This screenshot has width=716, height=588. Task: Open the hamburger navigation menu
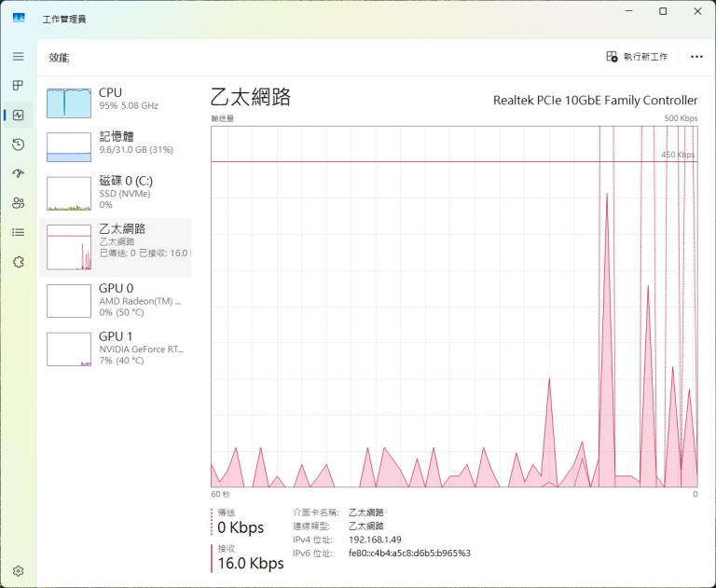(x=18, y=57)
